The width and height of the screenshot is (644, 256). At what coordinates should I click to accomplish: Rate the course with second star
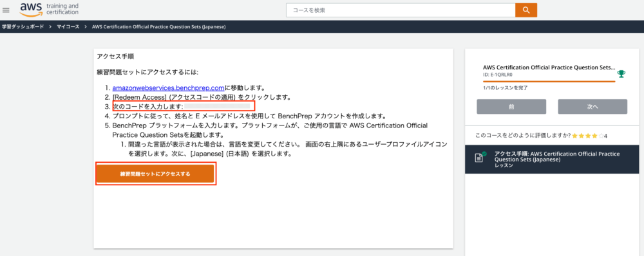click(x=581, y=135)
